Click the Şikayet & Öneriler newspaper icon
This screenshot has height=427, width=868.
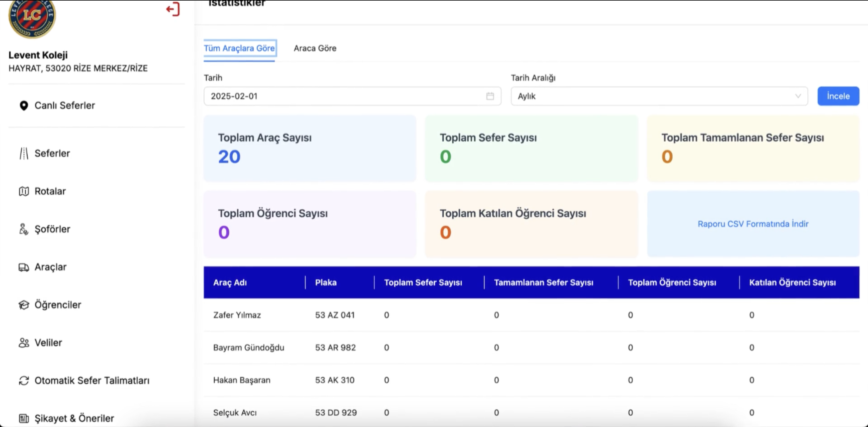point(24,418)
